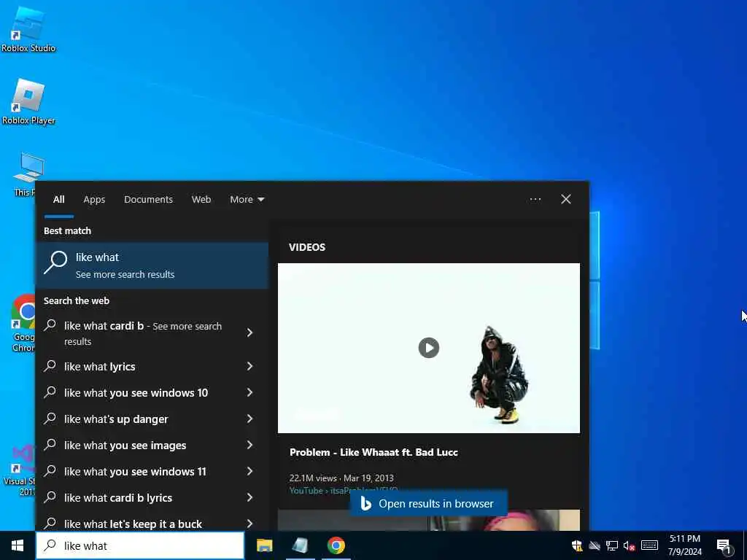
Task: Click the taskbar search box
Action: (140, 545)
